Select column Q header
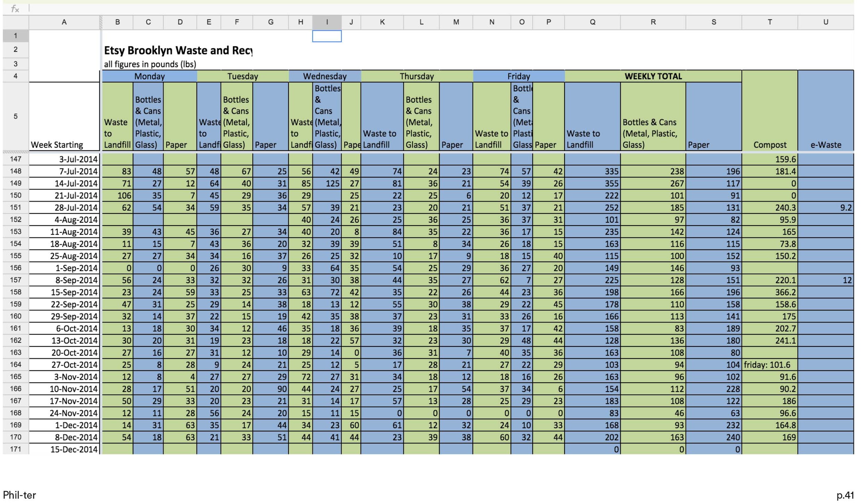This screenshot has width=868, height=503. [592, 22]
